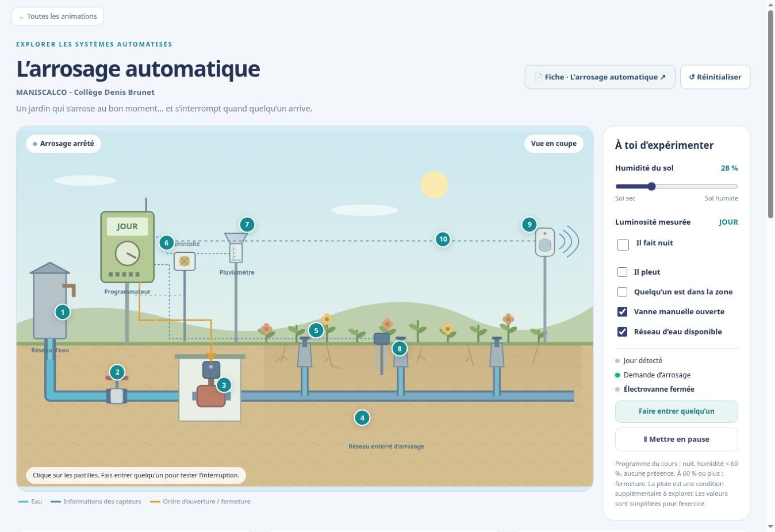Select marker 9 on the presence detector
This screenshot has height=532, width=775.
529,225
